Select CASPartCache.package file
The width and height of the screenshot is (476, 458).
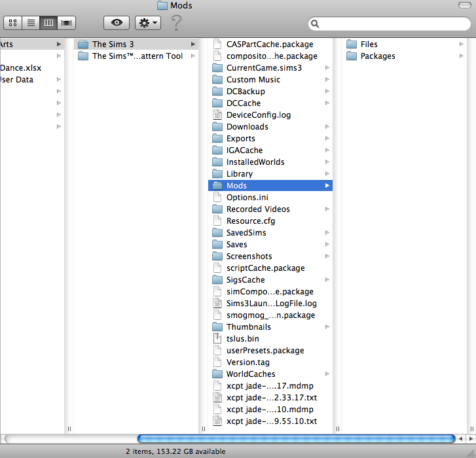click(270, 44)
